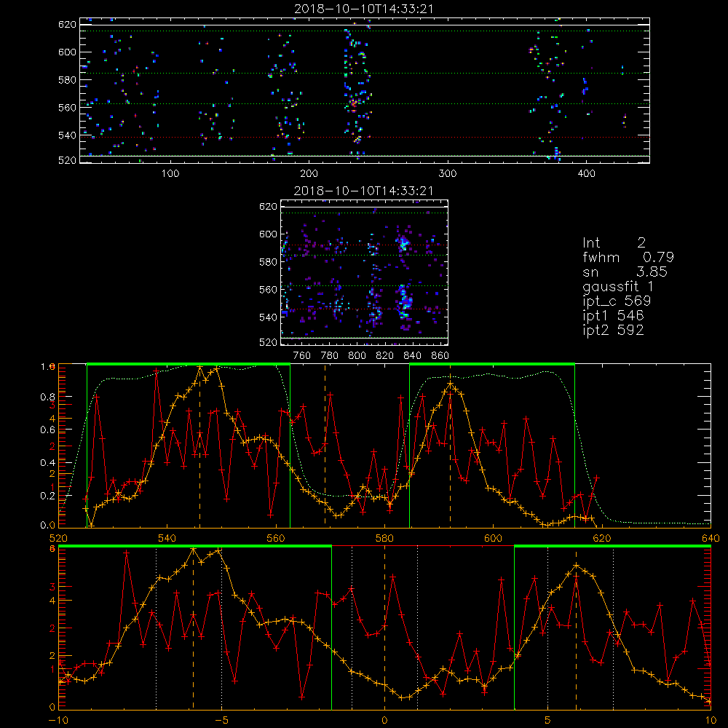Click the x-axis tick label 200

point(309,174)
